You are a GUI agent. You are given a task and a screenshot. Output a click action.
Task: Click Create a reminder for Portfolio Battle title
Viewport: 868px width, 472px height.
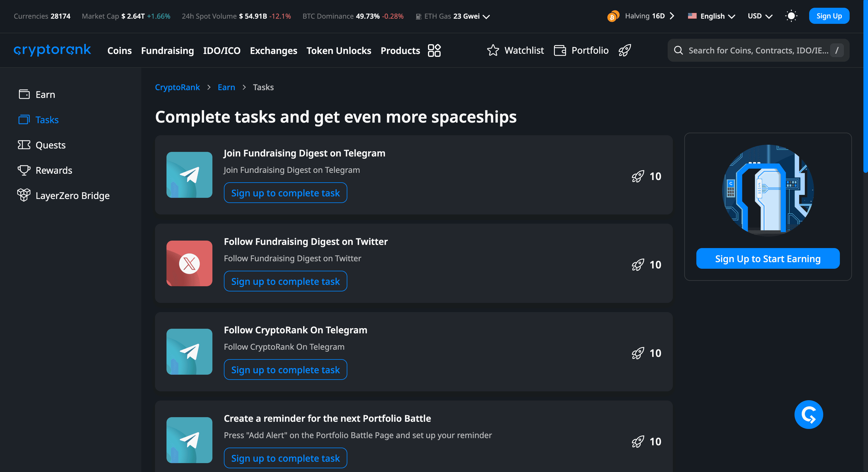click(x=327, y=418)
